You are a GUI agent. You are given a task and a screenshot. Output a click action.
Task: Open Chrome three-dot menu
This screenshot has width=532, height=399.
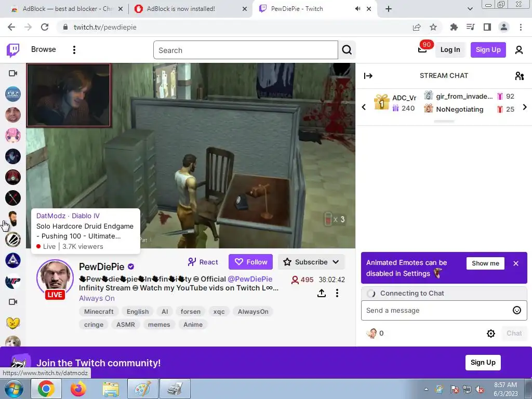tap(521, 27)
